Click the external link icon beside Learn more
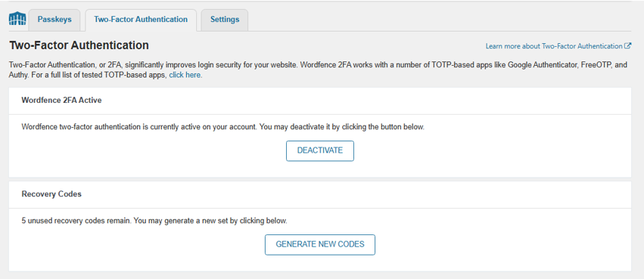 tap(627, 46)
